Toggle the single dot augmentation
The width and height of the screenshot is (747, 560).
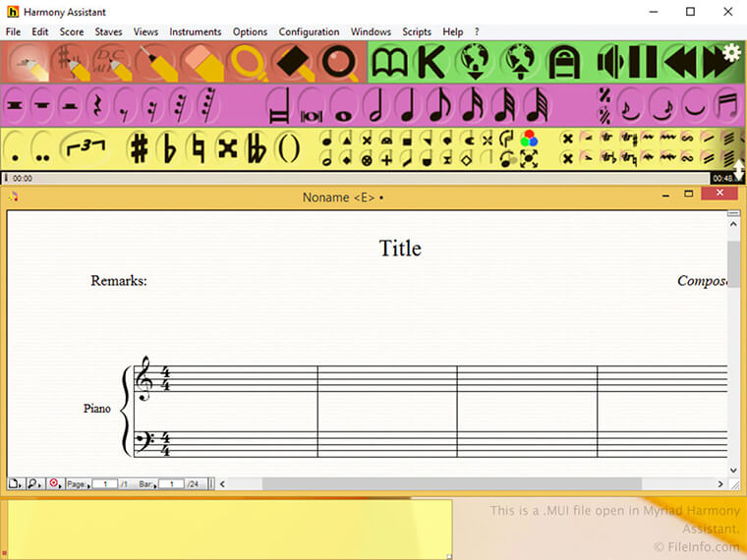coord(16,150)
